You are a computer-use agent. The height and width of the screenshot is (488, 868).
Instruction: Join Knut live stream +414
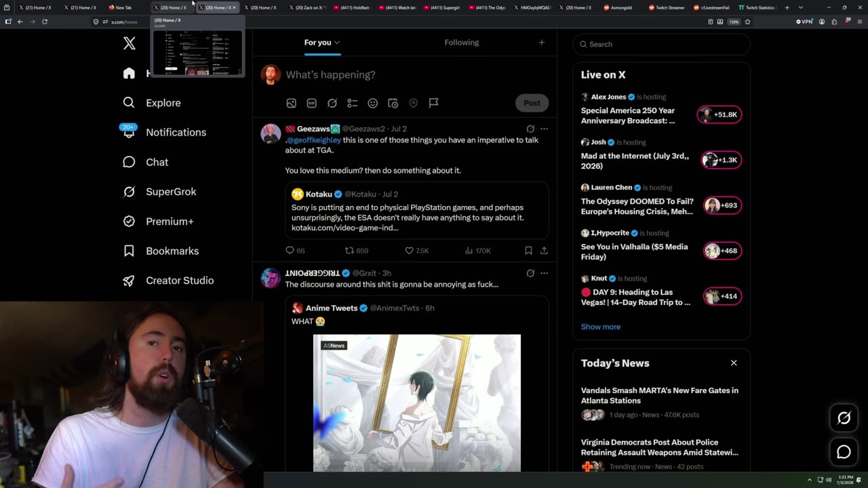pos(722,296)
